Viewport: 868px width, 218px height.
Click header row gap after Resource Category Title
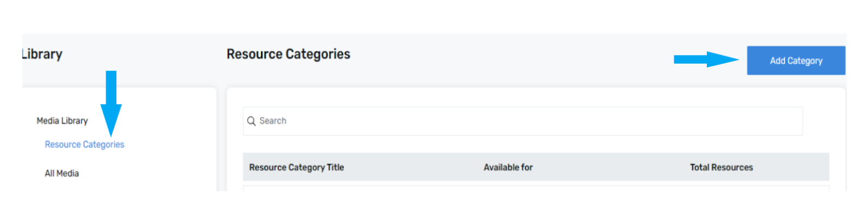pyautogui.click(x=413, y=167)
